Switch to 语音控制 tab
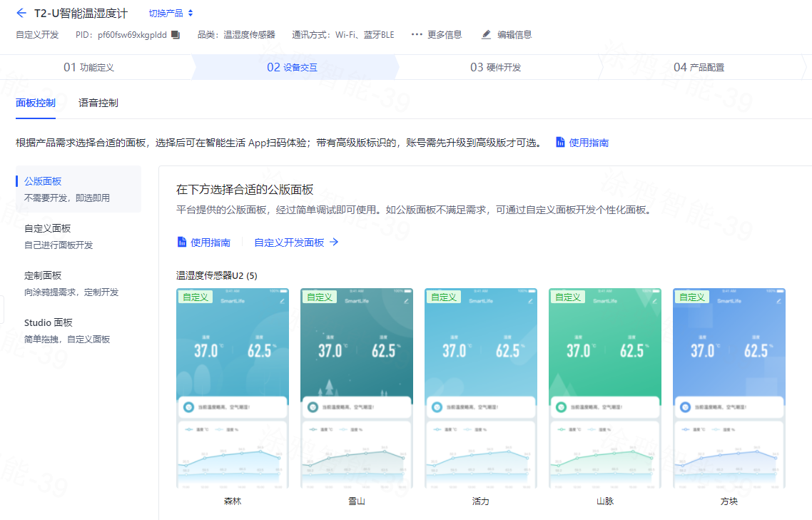Viewport: 812px width, 520px height. point(98,103)
